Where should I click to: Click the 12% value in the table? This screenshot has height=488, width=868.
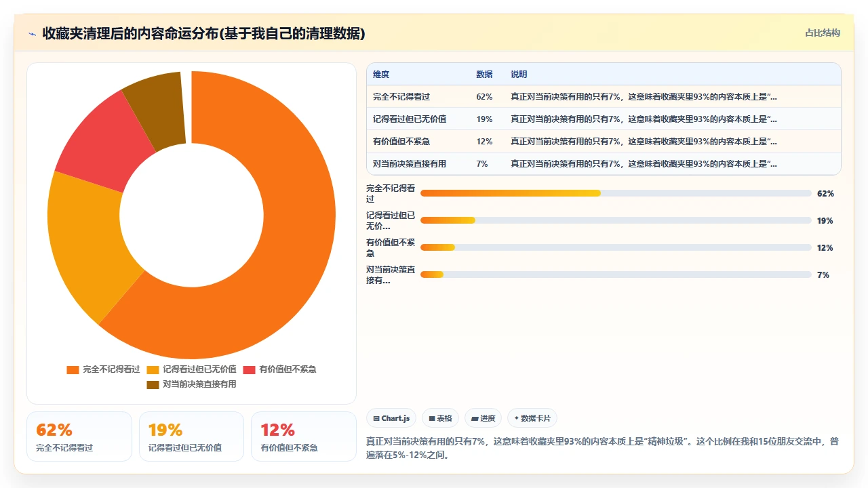(x=484, y=142)
